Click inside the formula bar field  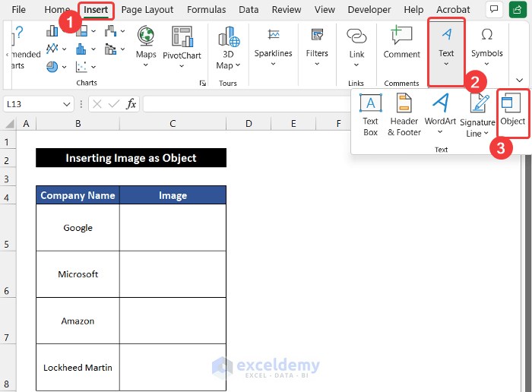(248, 104)
